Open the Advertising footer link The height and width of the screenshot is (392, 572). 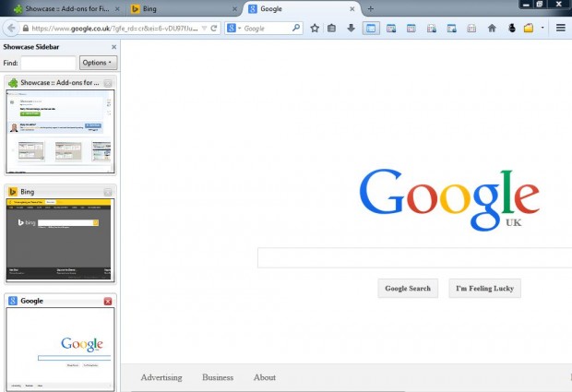[161, 377]
